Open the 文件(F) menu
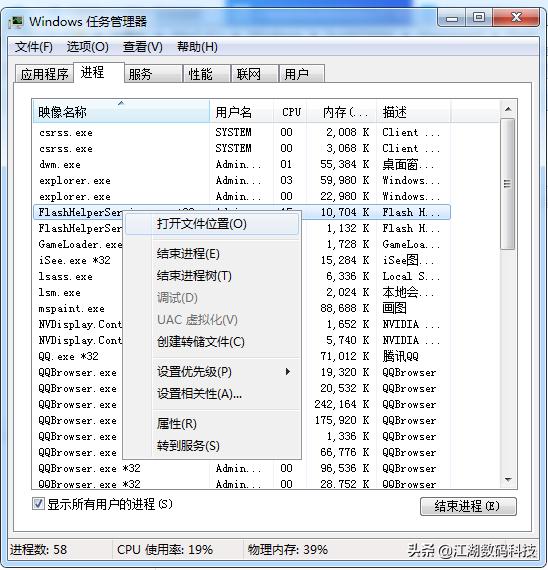Screen dimensions: 548x570 pyautogui.click(x=33, y=47)
